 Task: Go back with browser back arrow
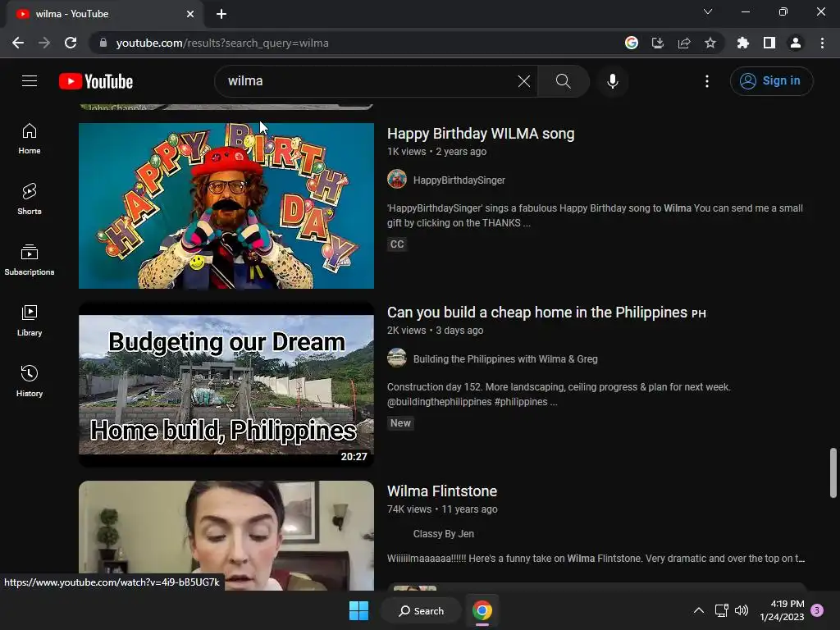[x=18, y=43]
